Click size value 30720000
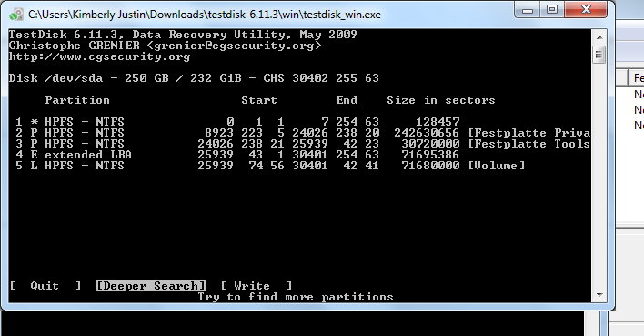This screenshot has height=336, width=644. 430,144
